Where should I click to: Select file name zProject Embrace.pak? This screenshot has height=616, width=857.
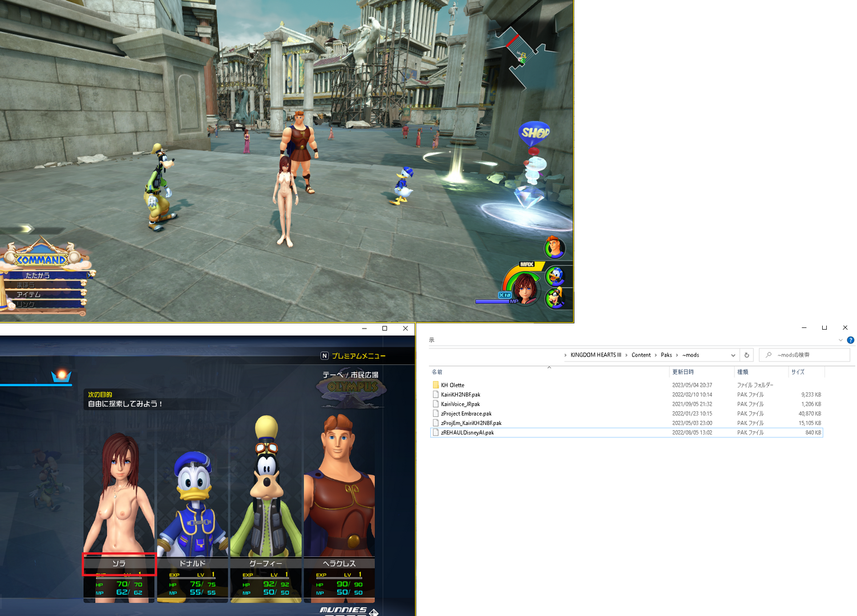[x=466, y=414]
